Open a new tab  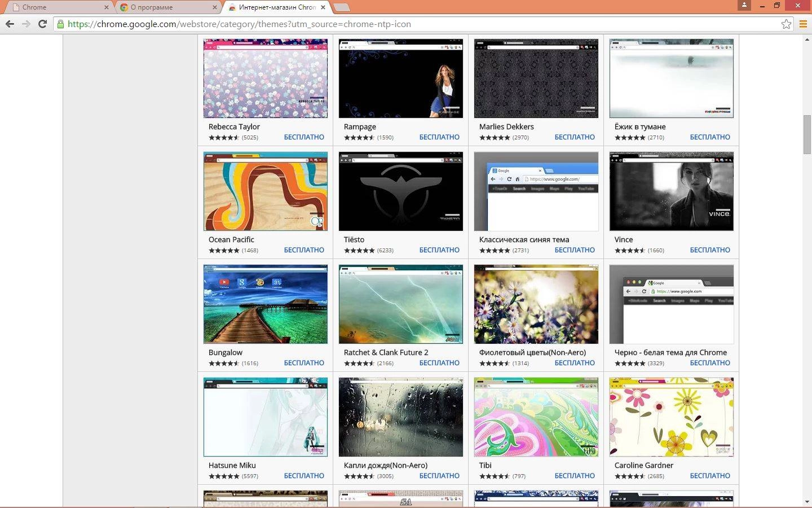click(x=341, y=7)
